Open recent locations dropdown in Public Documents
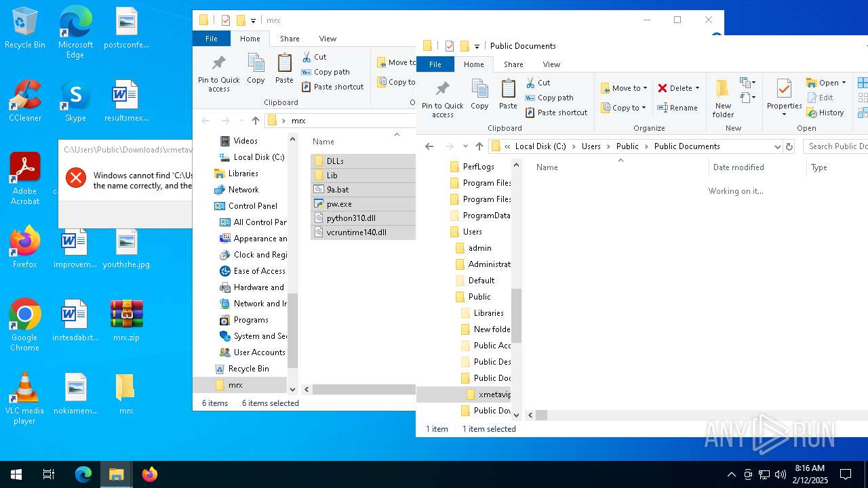The image size is (868, 488). click(465, 146)
